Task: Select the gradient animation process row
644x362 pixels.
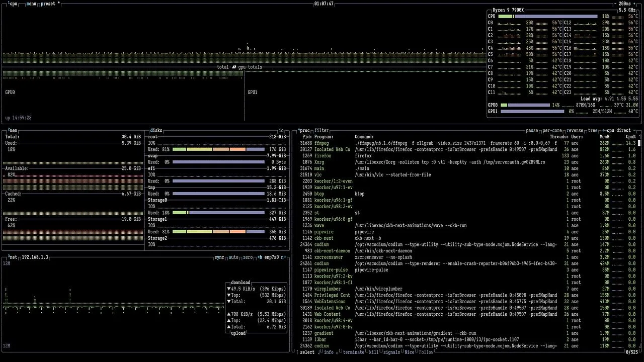Action: click(x=467, y=333)
